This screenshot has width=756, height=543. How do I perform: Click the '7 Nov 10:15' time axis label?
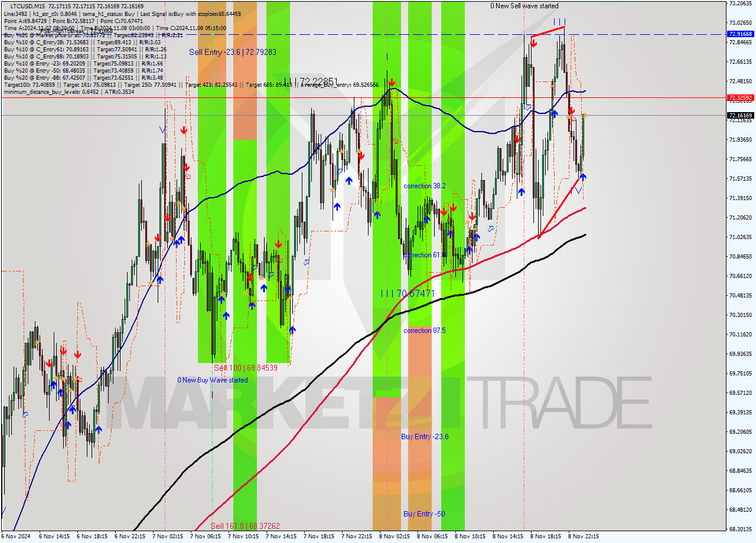[x=244, y=537]
